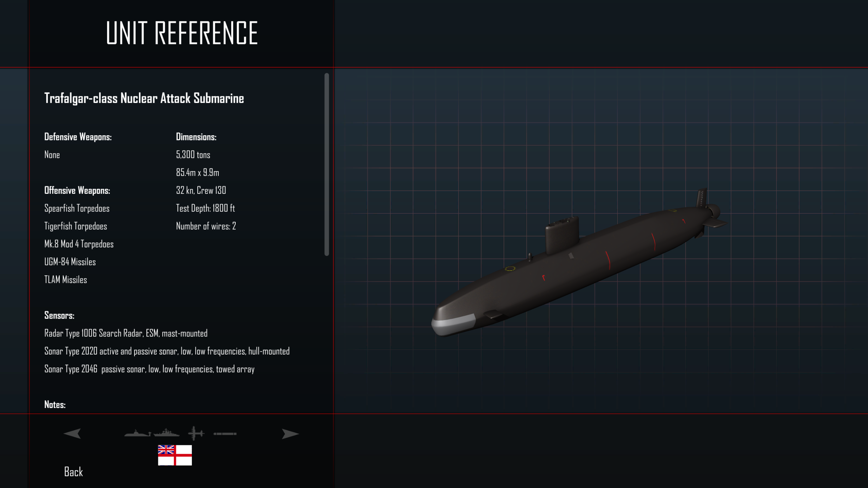Viewport: 868px width, 488px height.
Task: Click the Mk.8 Mod 4 Torpedoes entry
Action: pos(79,244)
